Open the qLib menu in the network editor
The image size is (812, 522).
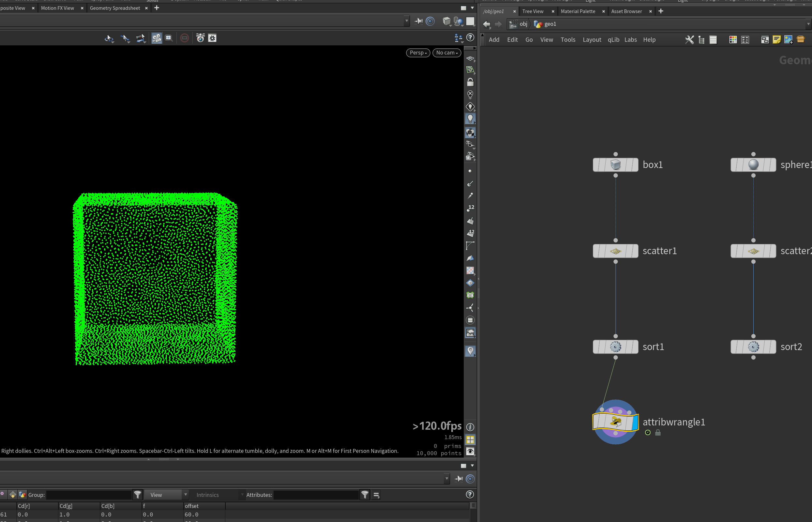point(613,40)
